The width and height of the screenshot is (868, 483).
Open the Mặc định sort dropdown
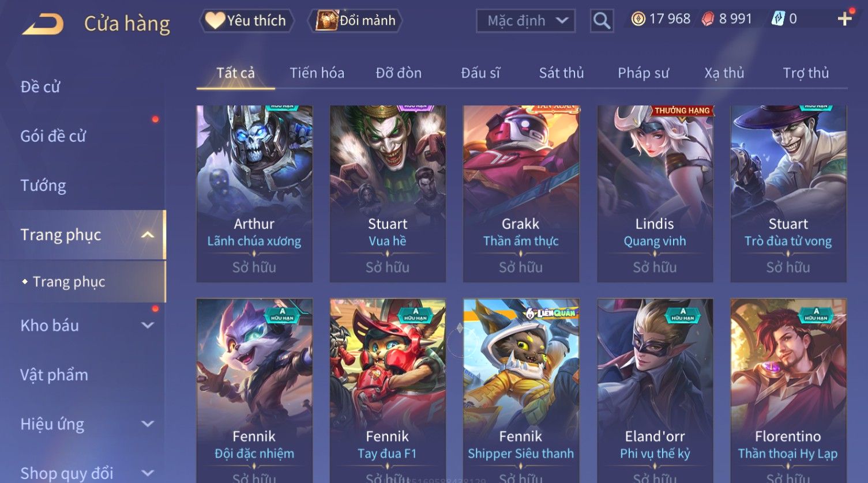click(525, 21)
